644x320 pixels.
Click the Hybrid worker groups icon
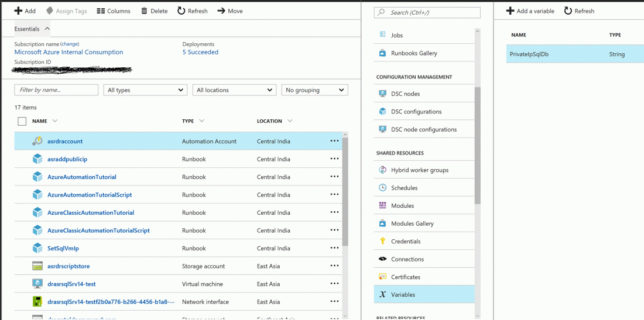[382, 170]
